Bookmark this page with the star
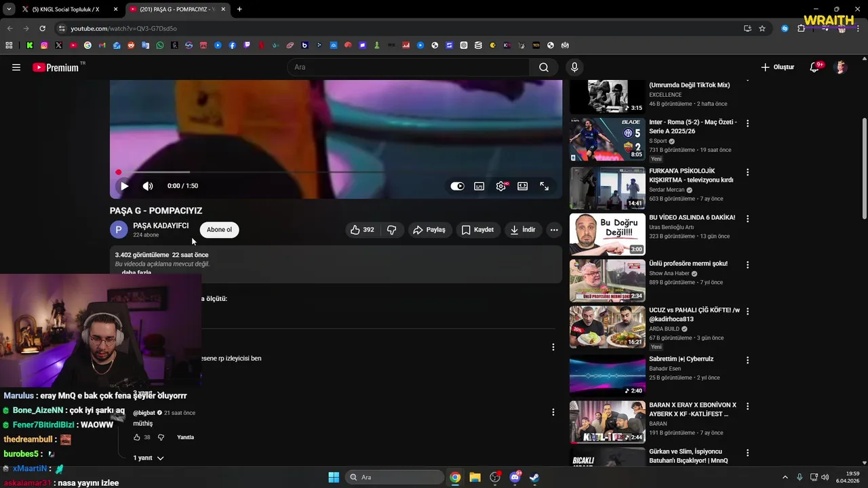The width and height of the screenshot is (868, 488). 762,28
